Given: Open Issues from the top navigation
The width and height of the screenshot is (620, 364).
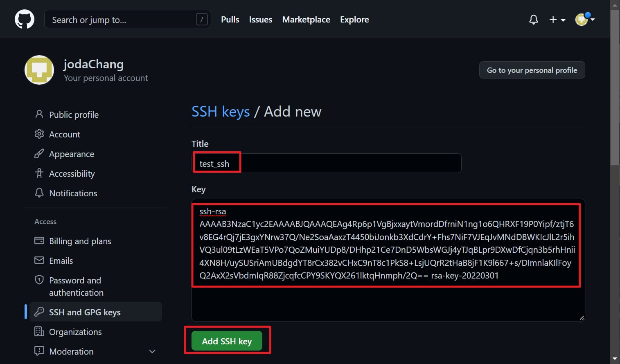Looking at the screenshot, I should click(261, 20).
